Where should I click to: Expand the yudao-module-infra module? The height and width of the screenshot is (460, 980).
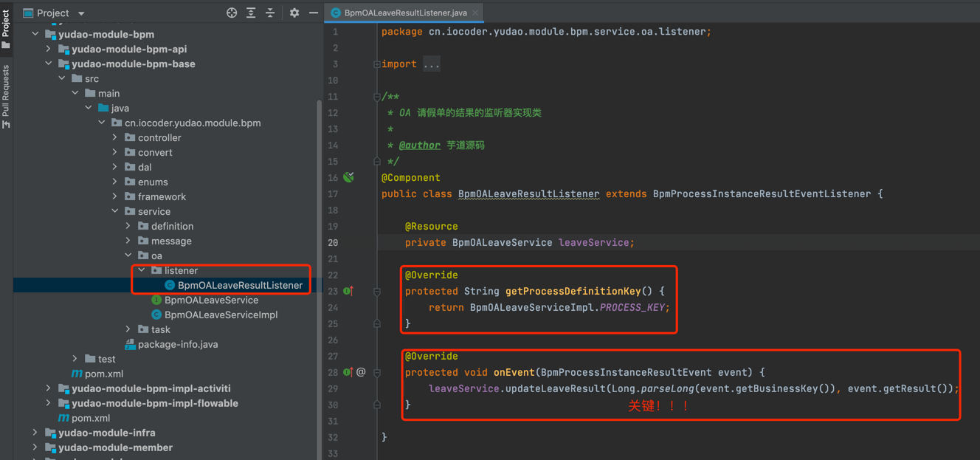[35, 433]
